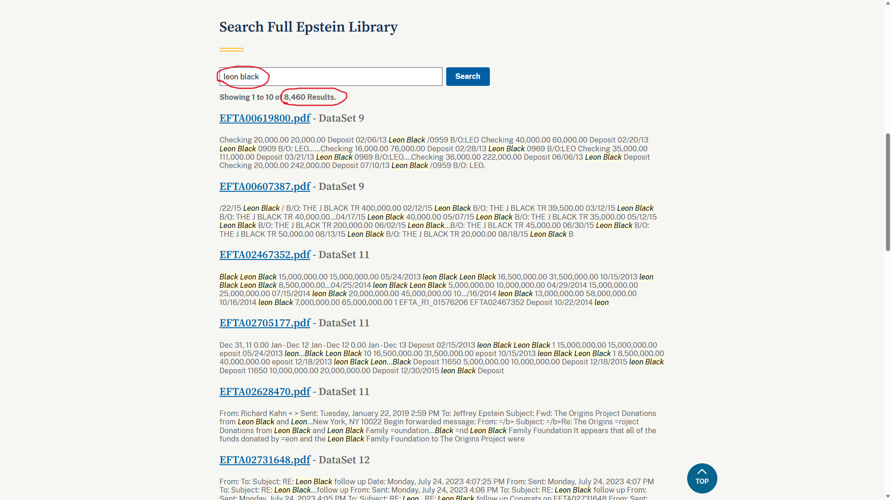Open EFTA02628470.pdf result link
The height and width of the screenshot is (500, 891).
coord(265,391)
